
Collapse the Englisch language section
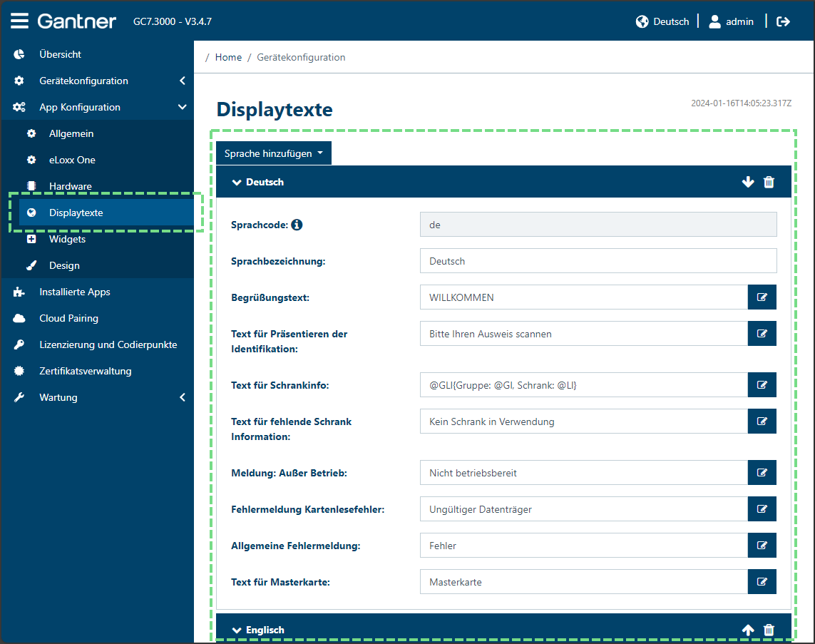(237, 630)
